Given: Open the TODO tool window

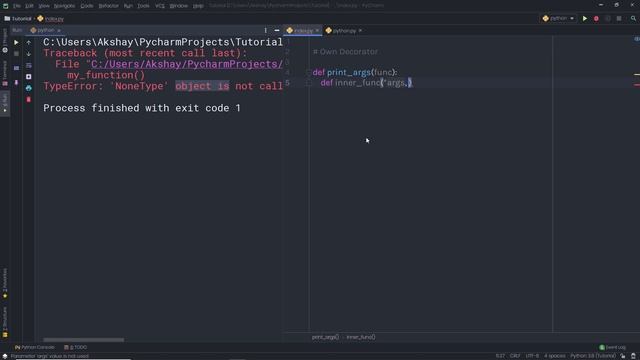Looking at the screenshot, I should (76, 347).
